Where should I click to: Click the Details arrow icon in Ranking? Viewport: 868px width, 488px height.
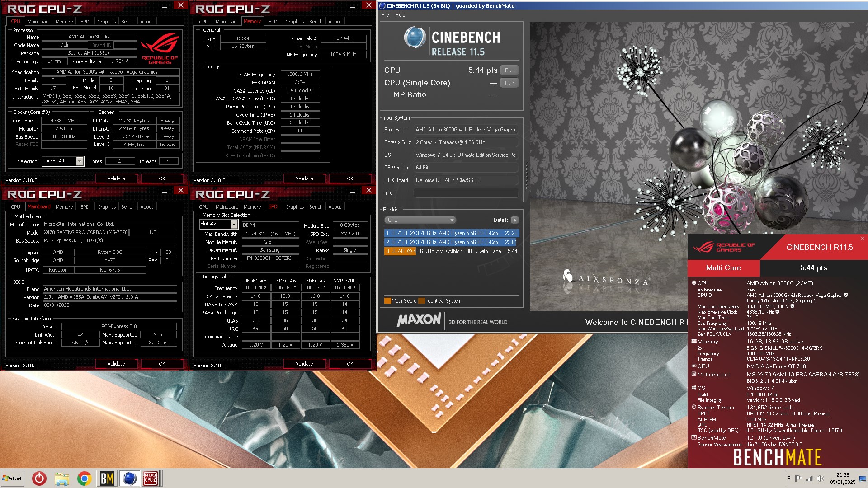click(x=515, y=220)
